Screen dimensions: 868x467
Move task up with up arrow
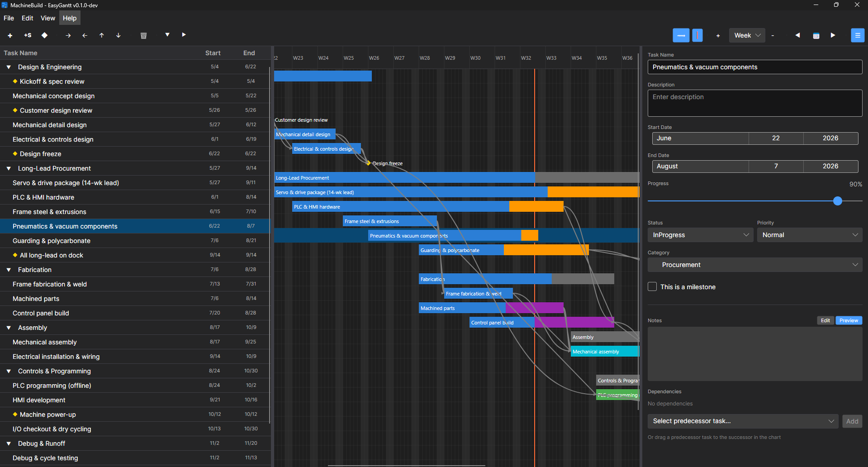(x=101, y=35)
